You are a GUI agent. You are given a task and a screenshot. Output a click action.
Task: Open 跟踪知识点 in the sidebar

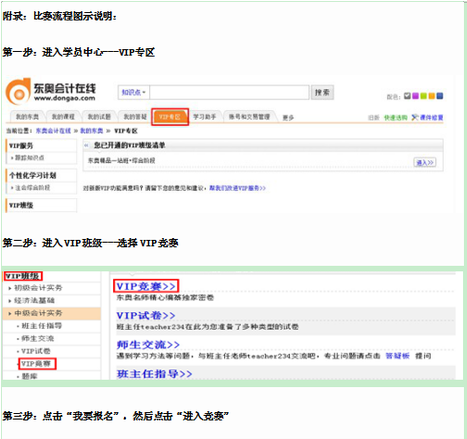(x=29, y=158)
